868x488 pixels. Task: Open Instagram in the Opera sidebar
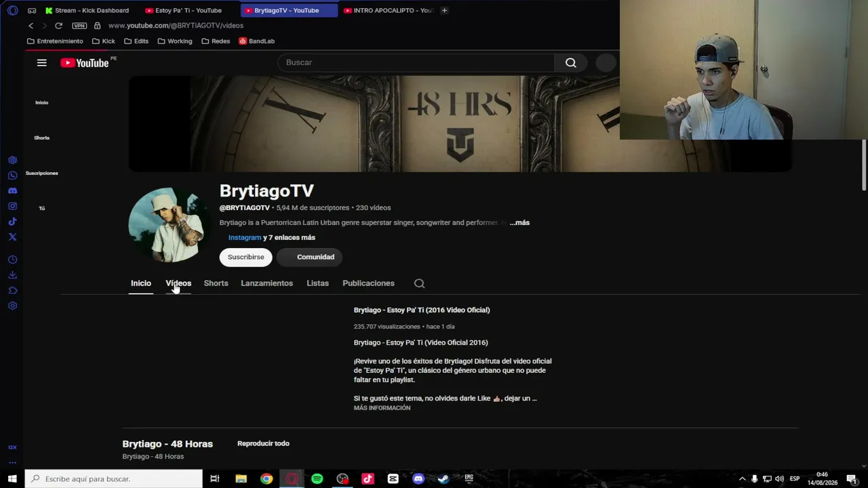point(12,206)
